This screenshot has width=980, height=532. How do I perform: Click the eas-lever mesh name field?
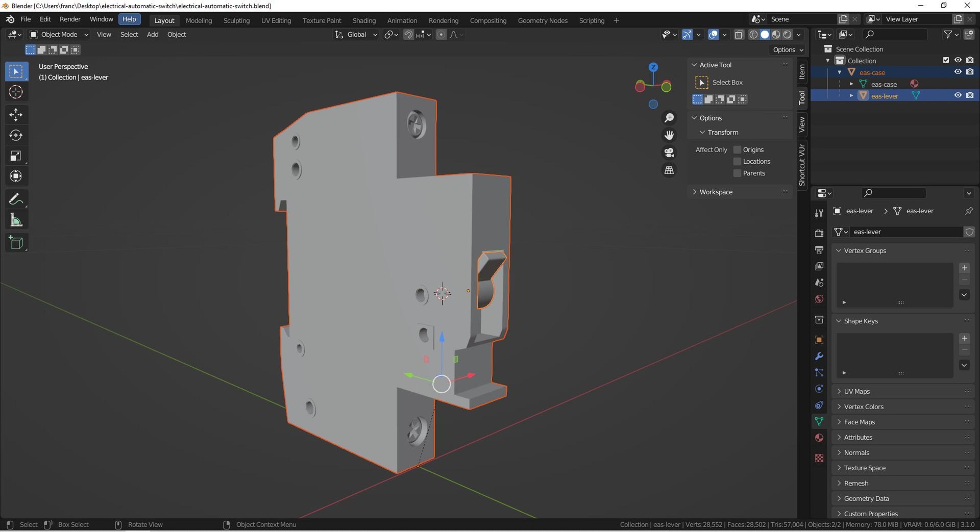[906, 232]
